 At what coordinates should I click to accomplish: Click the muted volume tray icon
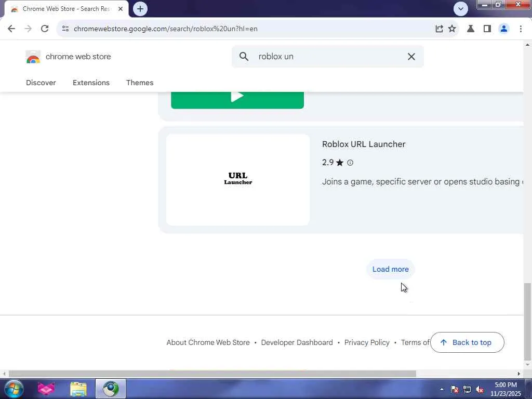(x=480, y=389)
